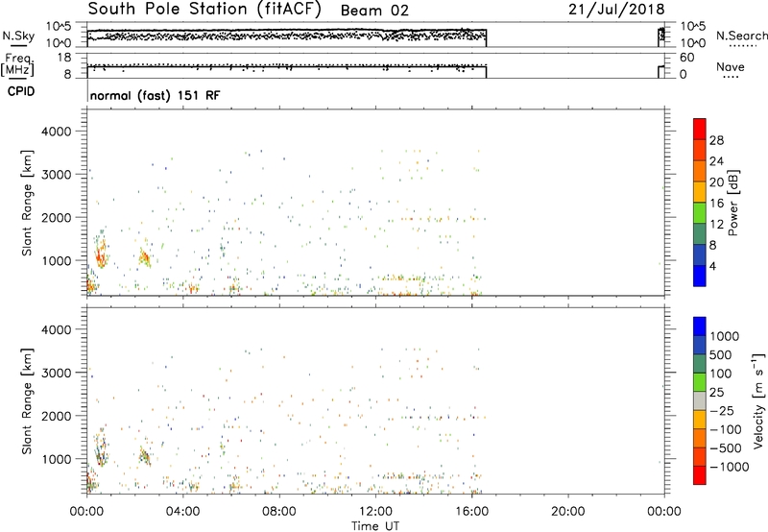
Task: Click the '500' tick on the Velocity colorbar
Action: click(721, 355)
